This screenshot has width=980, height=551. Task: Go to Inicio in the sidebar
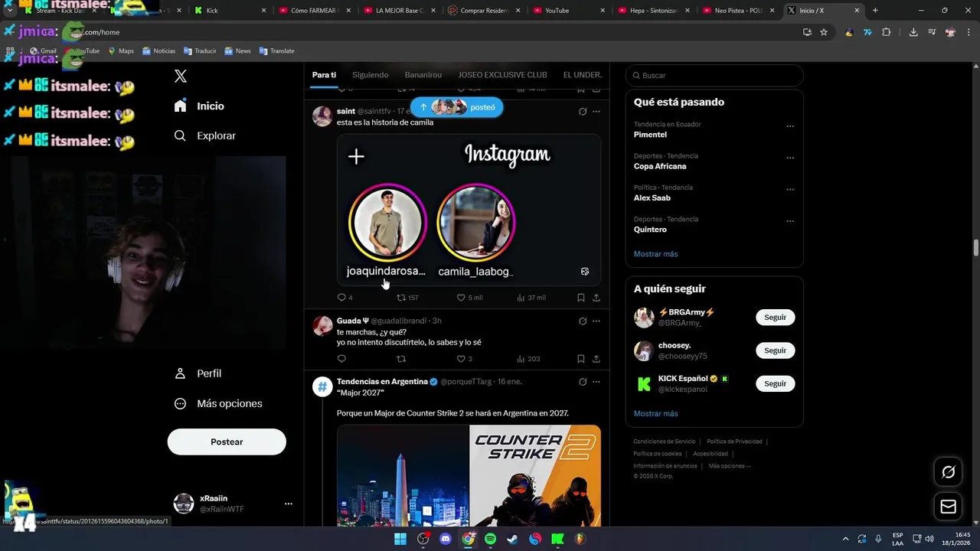[200, 106]
